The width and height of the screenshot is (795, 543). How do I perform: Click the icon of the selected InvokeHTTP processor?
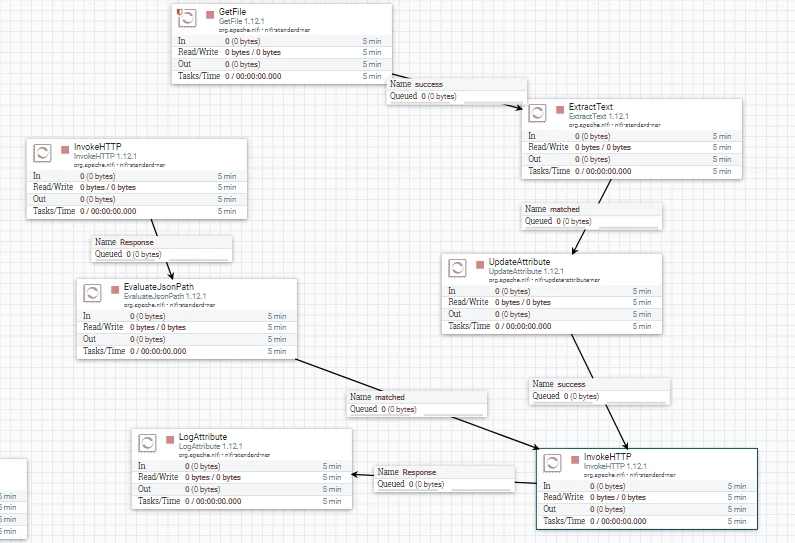552,463
